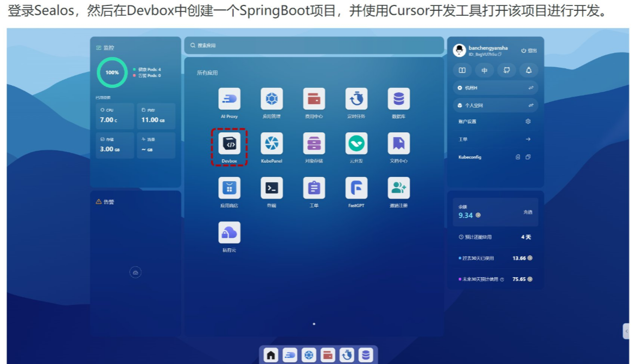Copy the user ID next to BxgVU7h5u
642x364 pixels.
(x=499, y=54)
